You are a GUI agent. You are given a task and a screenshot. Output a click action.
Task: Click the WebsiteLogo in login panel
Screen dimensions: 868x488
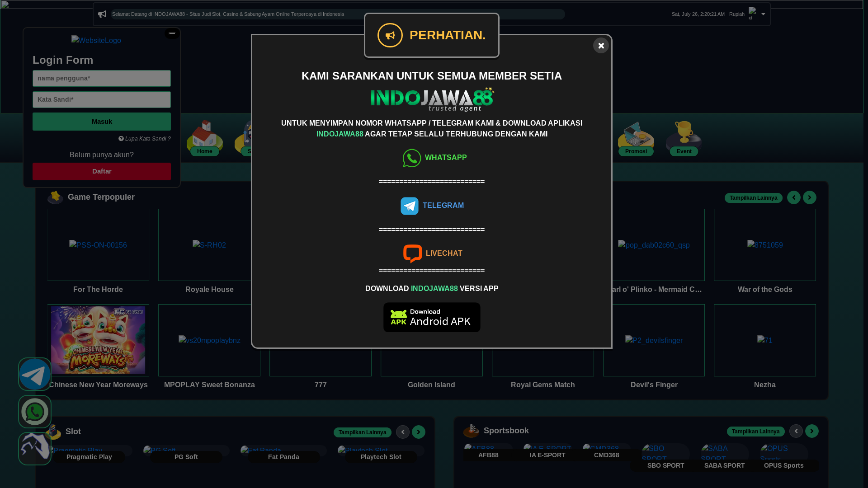coord(96,40)
